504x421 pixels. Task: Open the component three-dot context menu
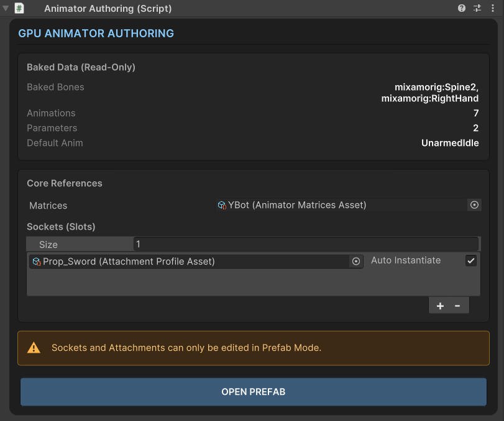tap(493, 8)
